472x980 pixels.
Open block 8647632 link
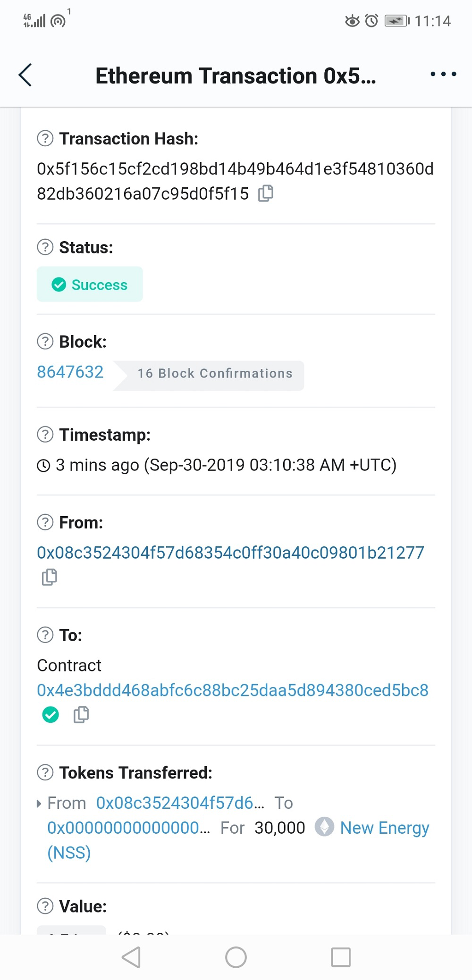click(70, 372)
